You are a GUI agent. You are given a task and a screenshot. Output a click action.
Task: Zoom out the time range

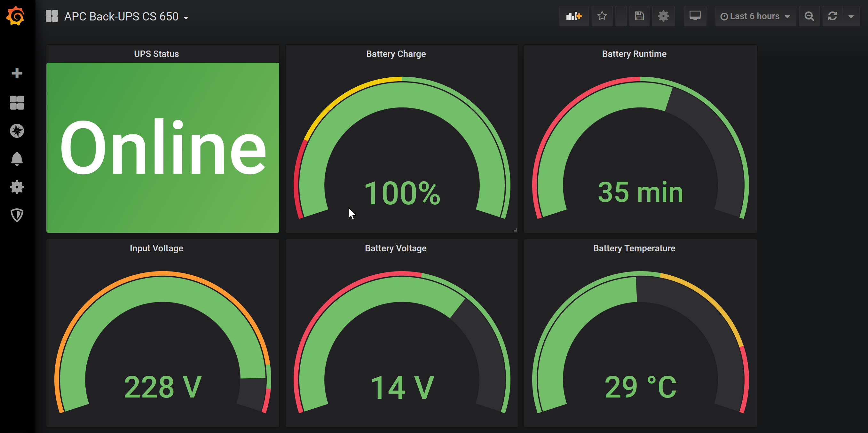[809, 16]
